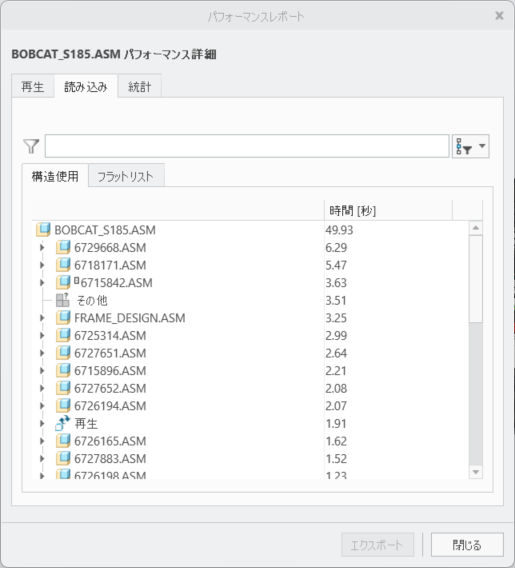Click the BOBCAT_S185.ASM top assembly icon
515x568 pixels.
(x=43, y=230)
